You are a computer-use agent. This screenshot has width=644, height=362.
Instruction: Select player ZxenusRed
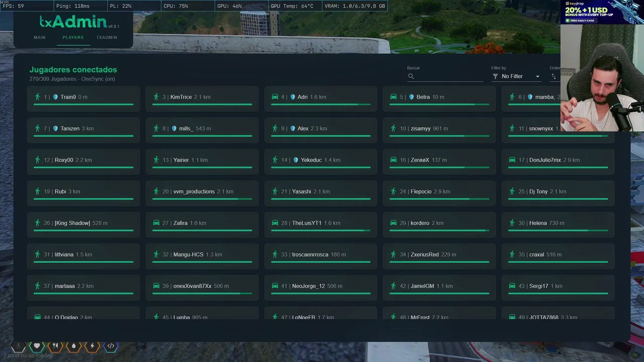(439, 256)
